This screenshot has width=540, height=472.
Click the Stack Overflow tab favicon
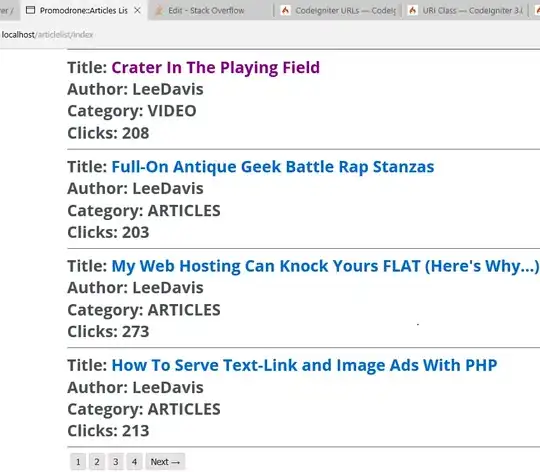[159, 11]
